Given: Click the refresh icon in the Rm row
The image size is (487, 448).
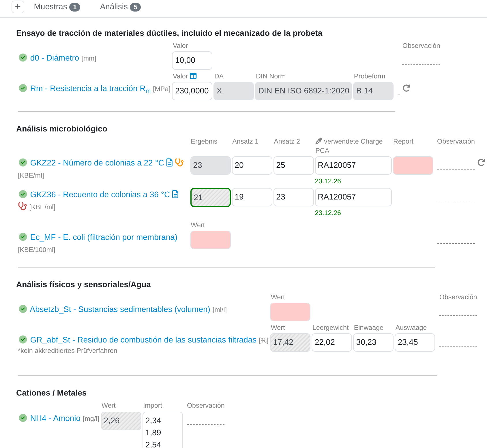Looking at the screenshot, I should coord(407,88).
